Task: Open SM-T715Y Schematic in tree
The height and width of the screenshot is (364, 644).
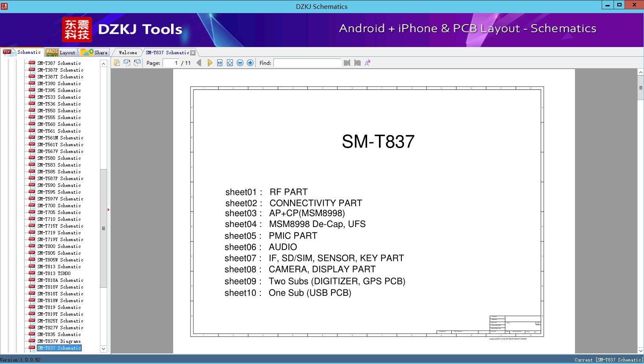Action: [x=60, y=226]
